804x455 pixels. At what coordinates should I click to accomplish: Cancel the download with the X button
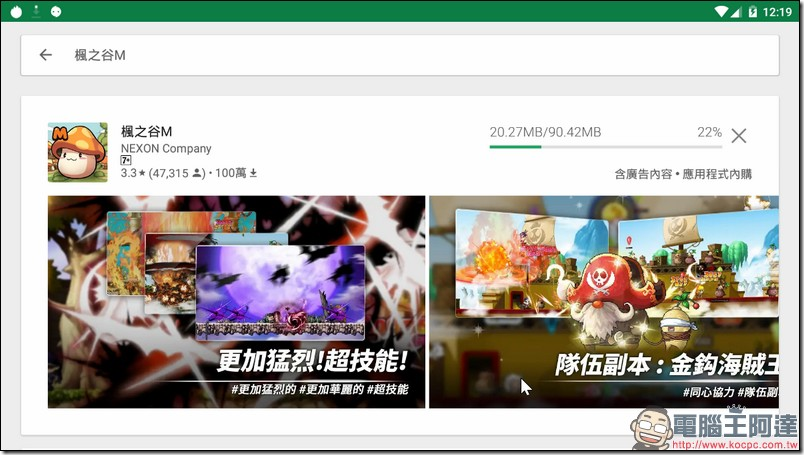739,136
